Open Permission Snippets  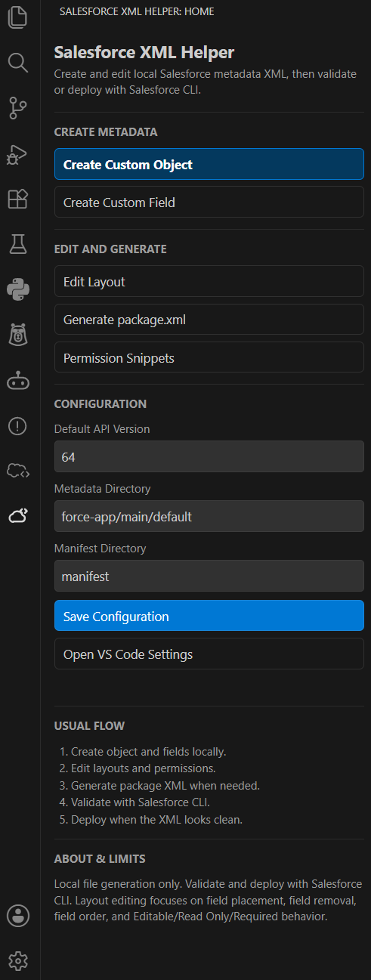coord(209,357)
